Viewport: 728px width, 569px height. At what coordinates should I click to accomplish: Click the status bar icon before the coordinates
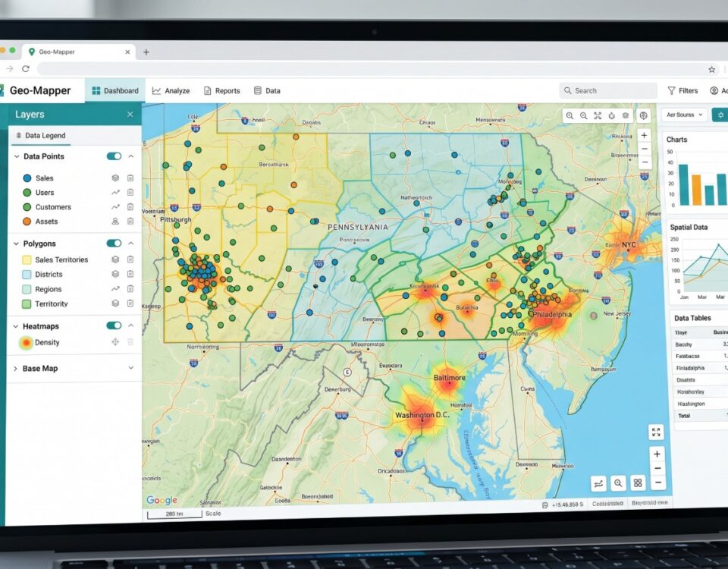click(544, 505)
